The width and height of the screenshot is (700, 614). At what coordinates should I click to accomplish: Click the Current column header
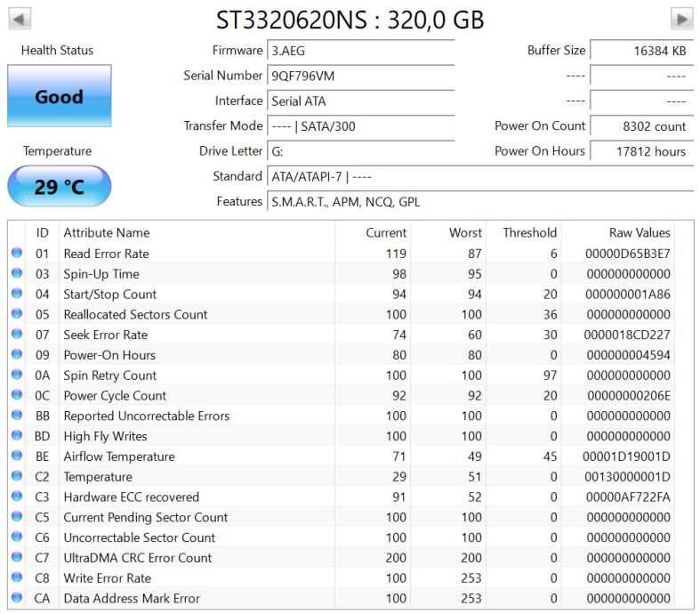(x=373, y=232)
